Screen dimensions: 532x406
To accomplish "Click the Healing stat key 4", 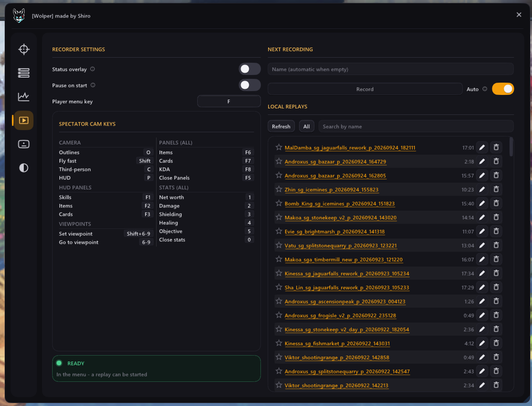I will [249, 222].
